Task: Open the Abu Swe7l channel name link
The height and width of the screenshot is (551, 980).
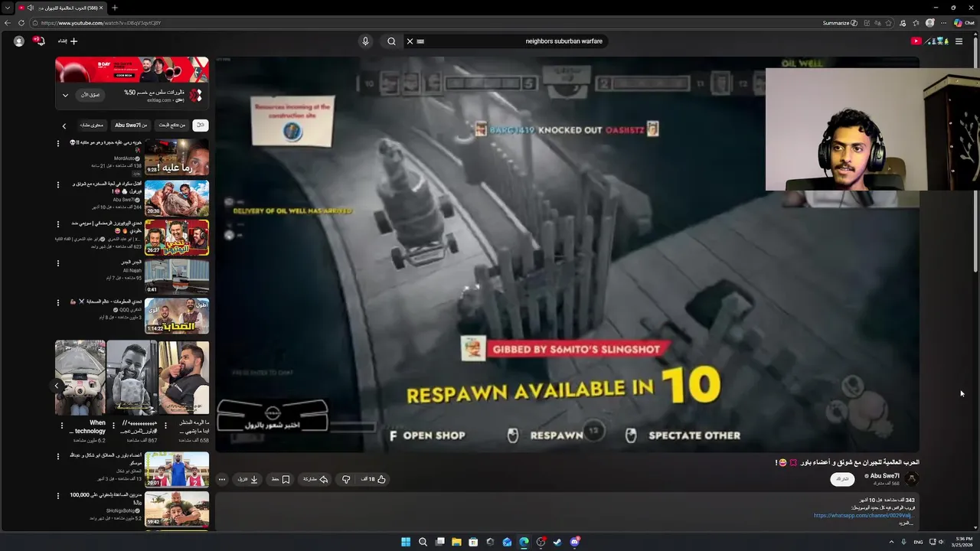Action: (x=885, y=476)
